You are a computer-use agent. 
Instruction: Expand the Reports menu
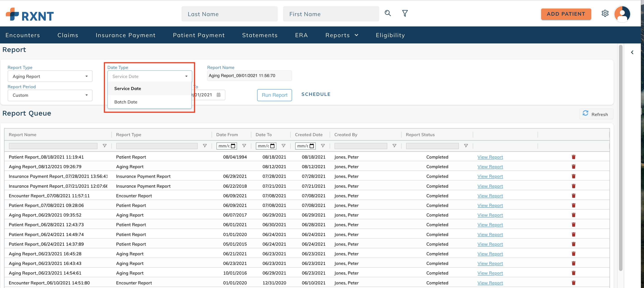click(x=341, y=35)
